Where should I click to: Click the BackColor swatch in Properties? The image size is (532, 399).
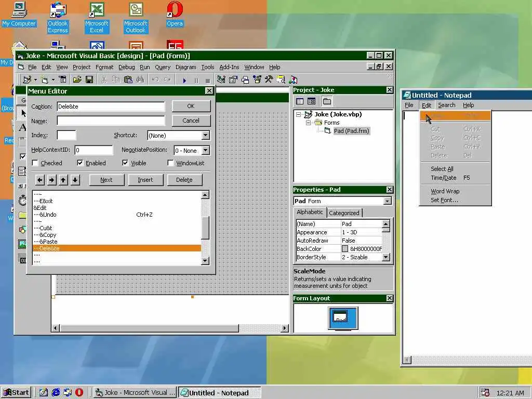[345, 249]
